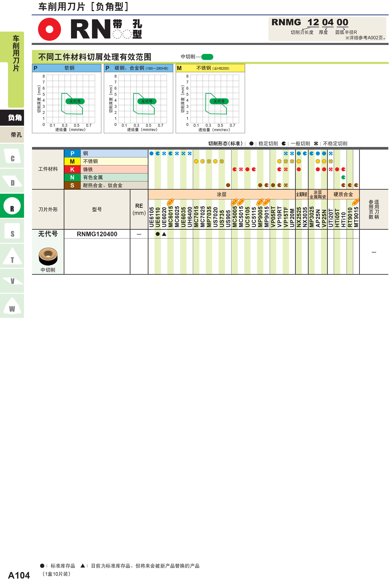Click the 一般切削 legend symbol
Screen dimensions: 392x584
coord(284,144)
